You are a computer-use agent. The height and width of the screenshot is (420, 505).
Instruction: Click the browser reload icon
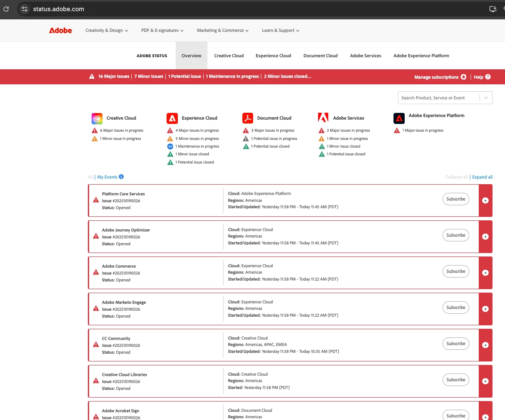[6, 9]
